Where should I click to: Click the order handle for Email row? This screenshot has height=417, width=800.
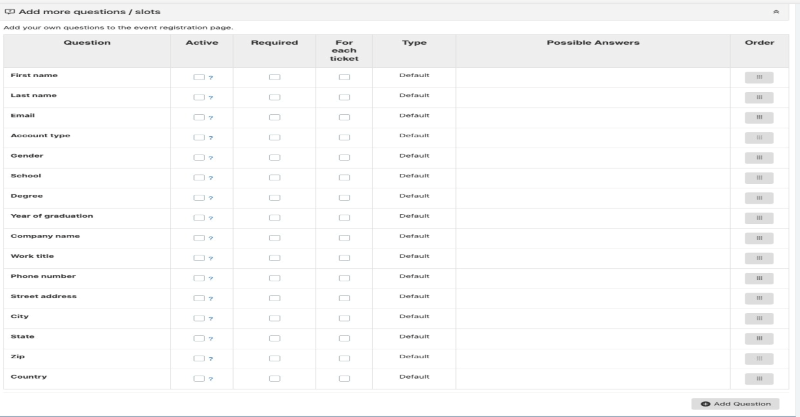759,117
